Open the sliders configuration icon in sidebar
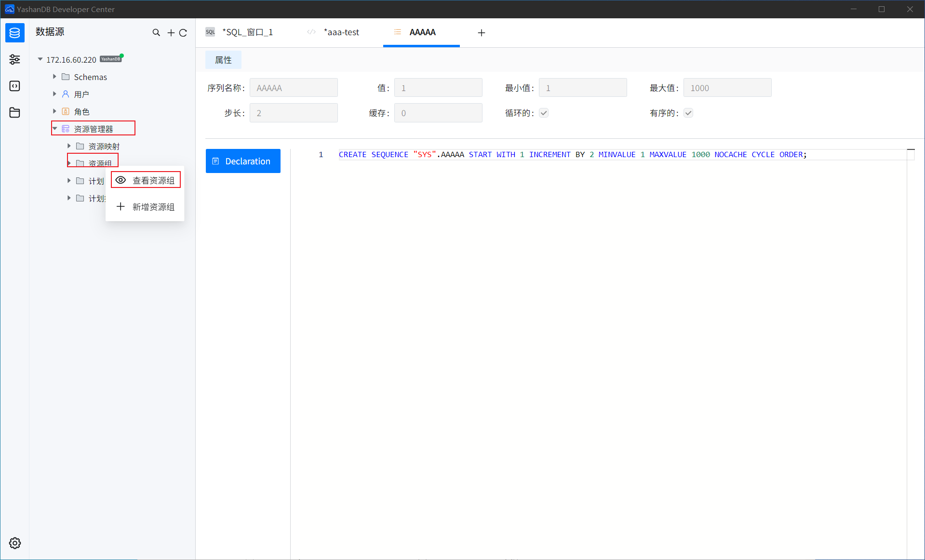 (x=15, y=59)
